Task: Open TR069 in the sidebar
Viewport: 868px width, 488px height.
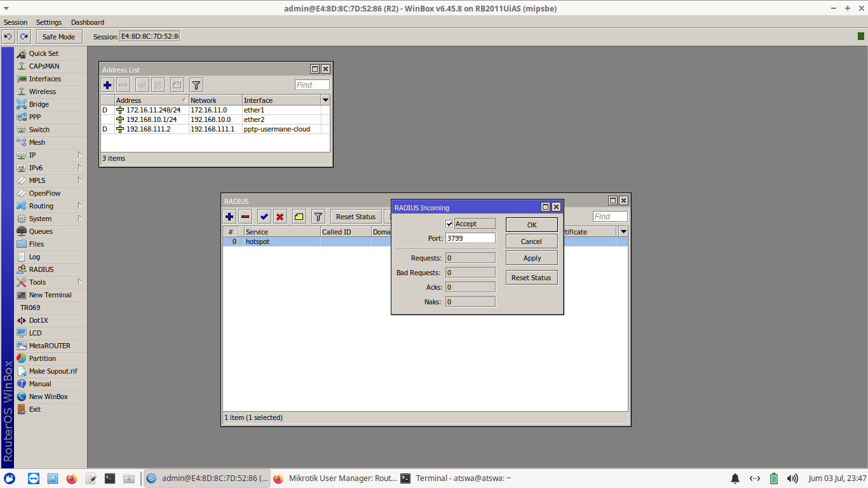Action: [51, 308]
